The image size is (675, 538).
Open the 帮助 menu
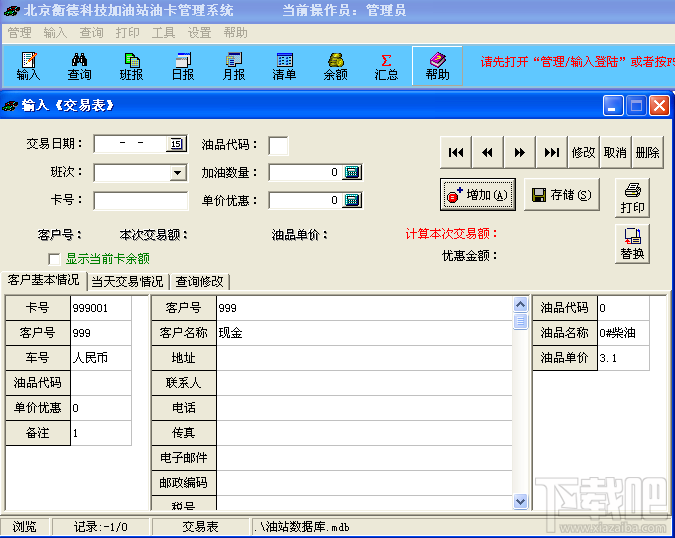(x=236, y=33)
